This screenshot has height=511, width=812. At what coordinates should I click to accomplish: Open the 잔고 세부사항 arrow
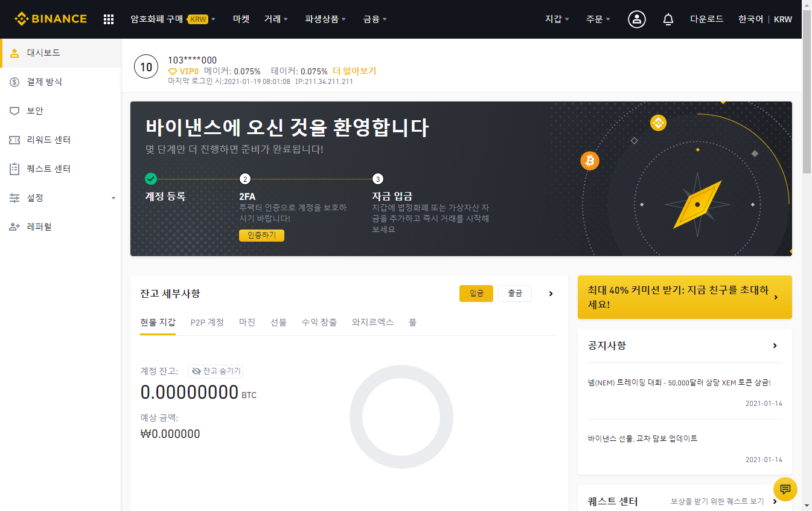click(551, 294)
